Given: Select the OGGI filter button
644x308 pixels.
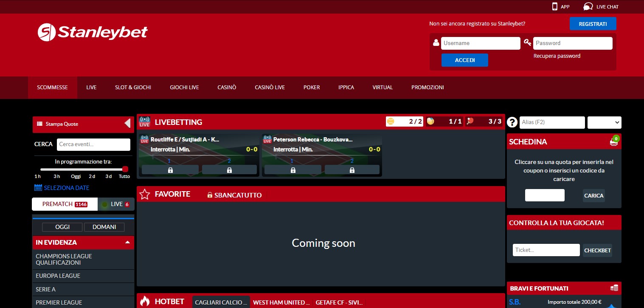Looking at the screenshot, I should point(62,227).
